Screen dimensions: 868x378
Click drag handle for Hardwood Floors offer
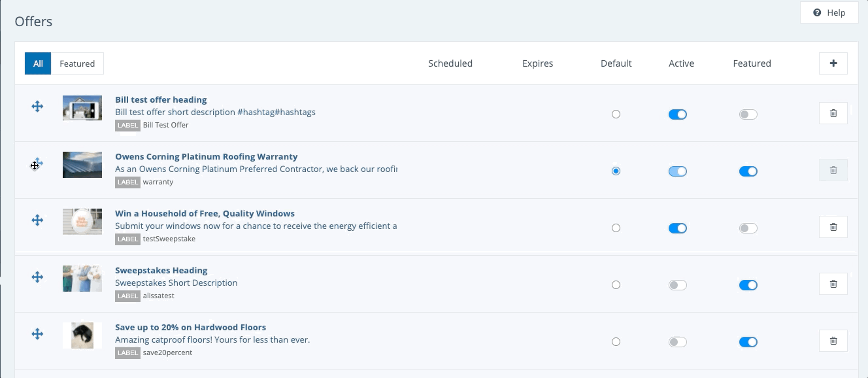pos(37,334)
